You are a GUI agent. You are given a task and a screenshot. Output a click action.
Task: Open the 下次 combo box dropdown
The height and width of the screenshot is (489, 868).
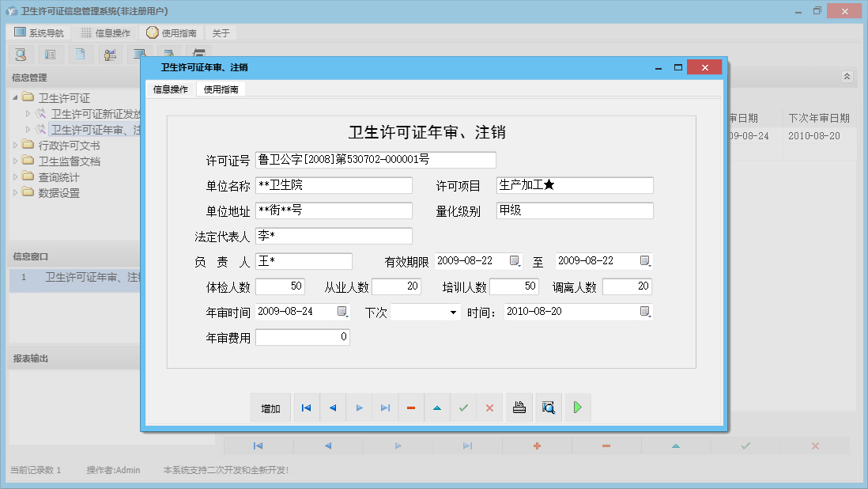[453, 313]
